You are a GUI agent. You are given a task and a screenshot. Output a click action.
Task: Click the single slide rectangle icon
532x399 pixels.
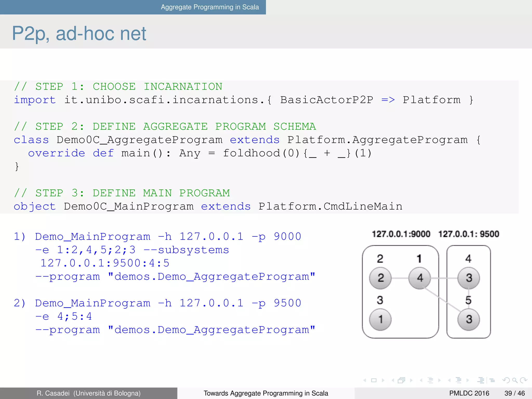tap(374, 380)
